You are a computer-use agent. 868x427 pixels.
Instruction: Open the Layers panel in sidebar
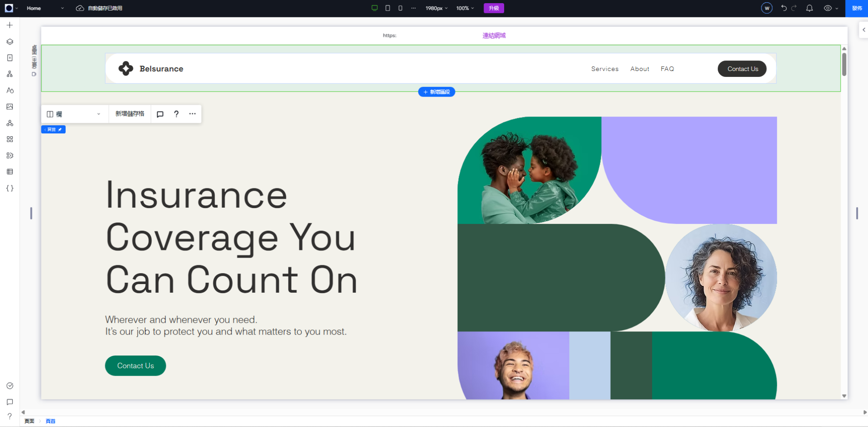pos(10,42)
